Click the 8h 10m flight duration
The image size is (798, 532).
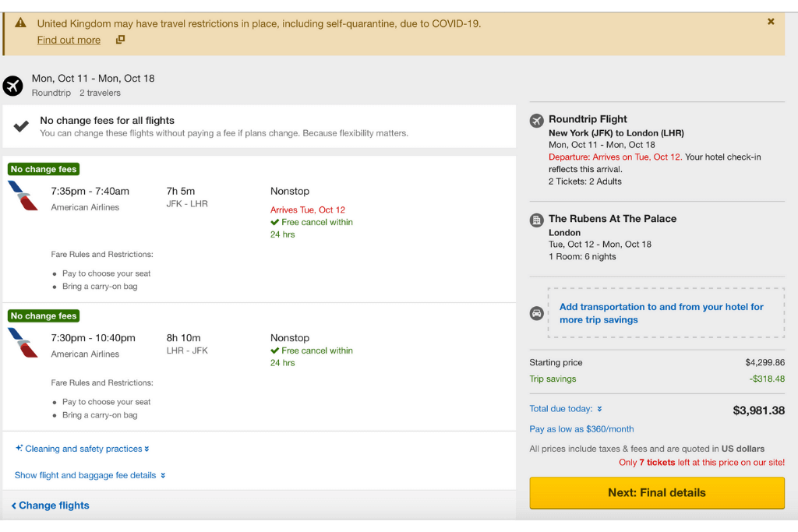(184, 338)
